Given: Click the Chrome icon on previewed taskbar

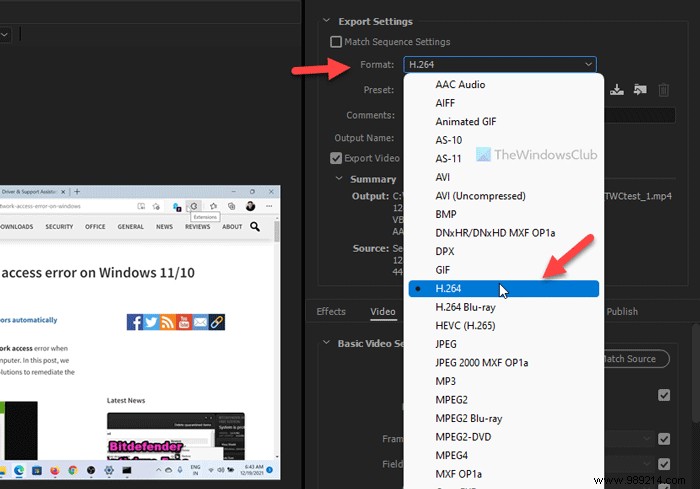Looking at the screenshot, I should point(73,470).
